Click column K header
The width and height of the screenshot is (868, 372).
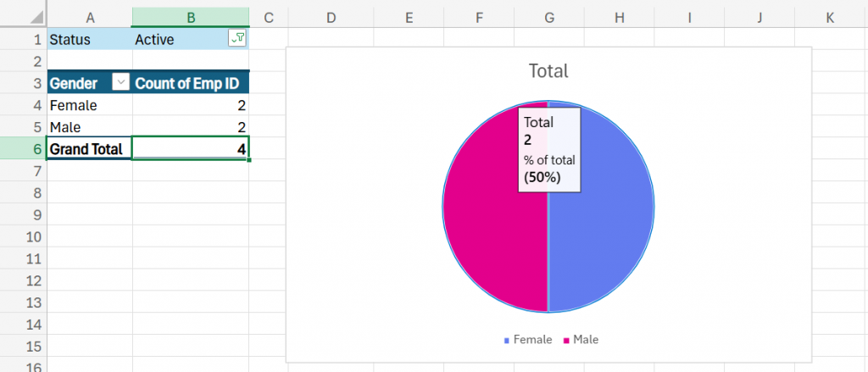(x=829, y=17)
